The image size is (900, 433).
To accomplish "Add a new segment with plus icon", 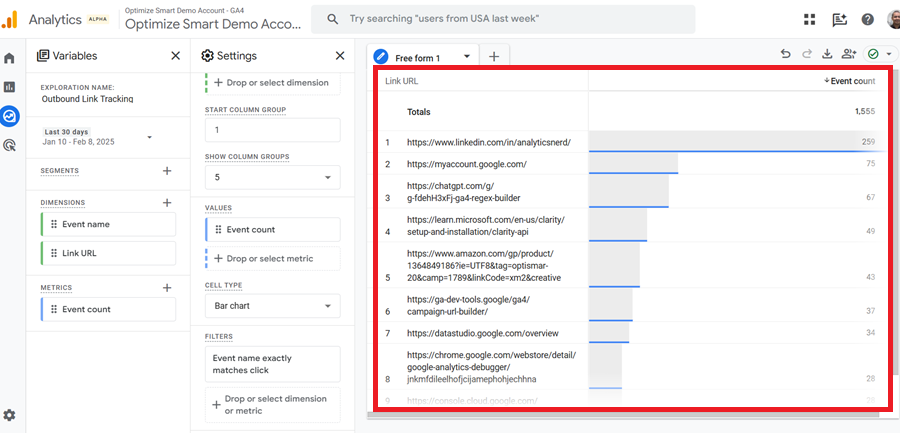I will pos(167,171).
